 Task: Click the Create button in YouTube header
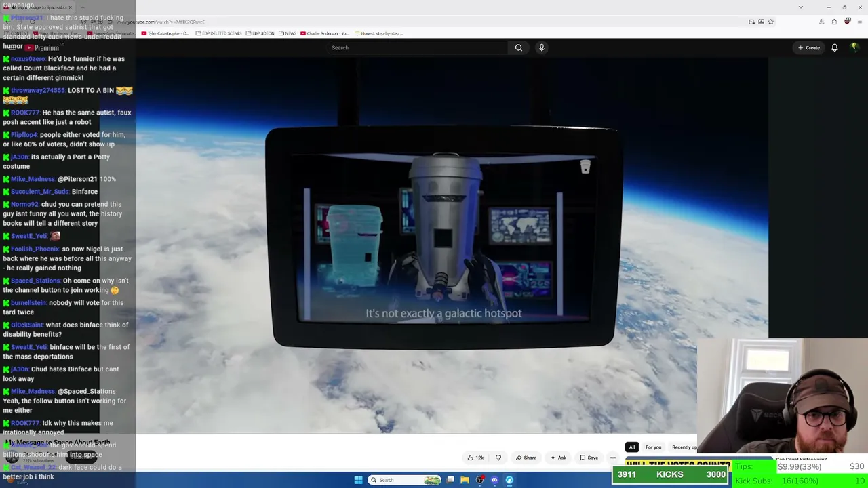tap(809, 47)
